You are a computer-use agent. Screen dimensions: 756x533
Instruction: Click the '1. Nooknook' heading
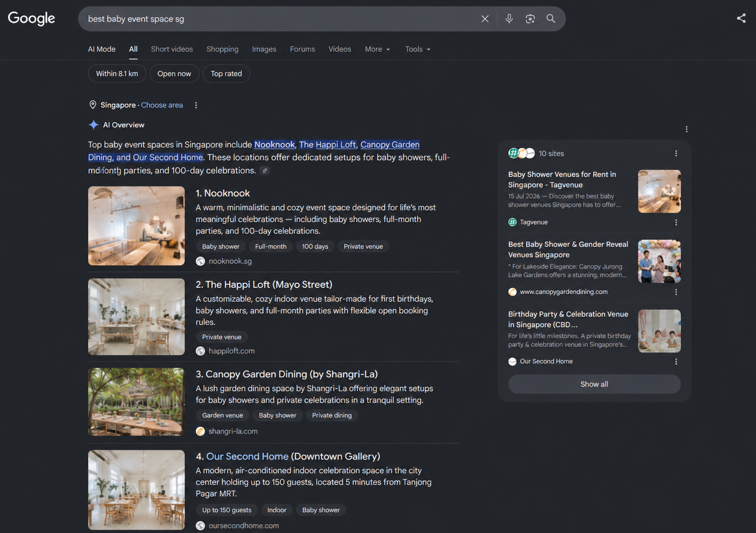223,193
